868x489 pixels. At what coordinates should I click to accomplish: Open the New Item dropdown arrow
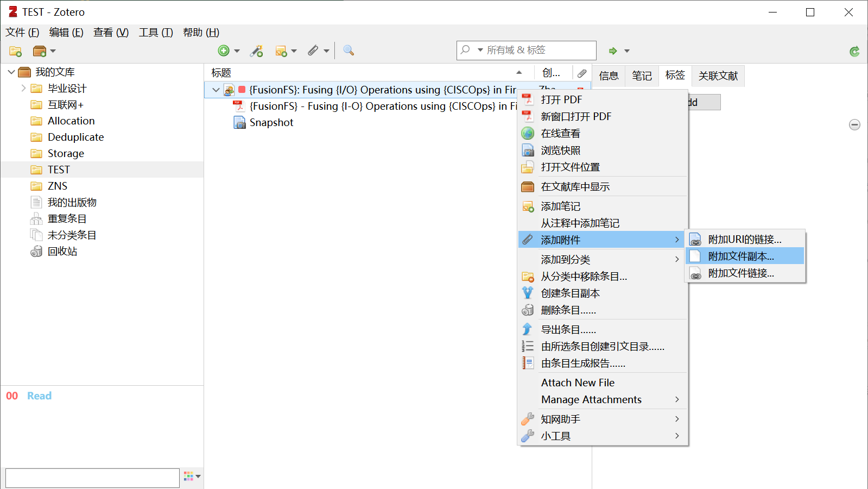pos(237,51)
